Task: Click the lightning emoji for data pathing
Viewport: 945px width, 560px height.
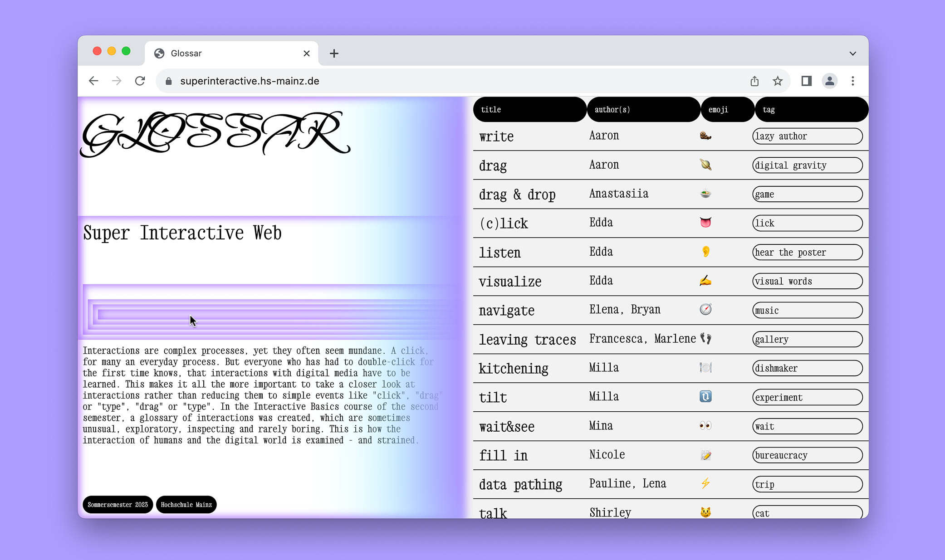Action: click(705, 483)
